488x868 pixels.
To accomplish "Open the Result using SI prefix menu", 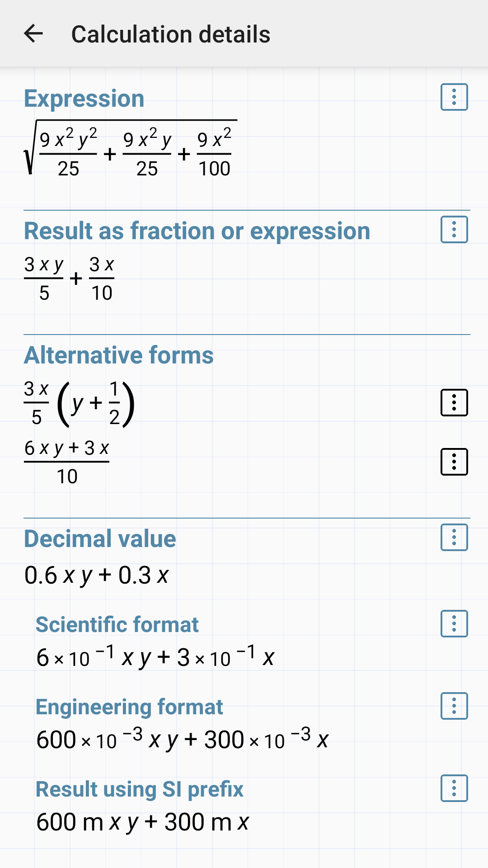I will pos(453,789).
